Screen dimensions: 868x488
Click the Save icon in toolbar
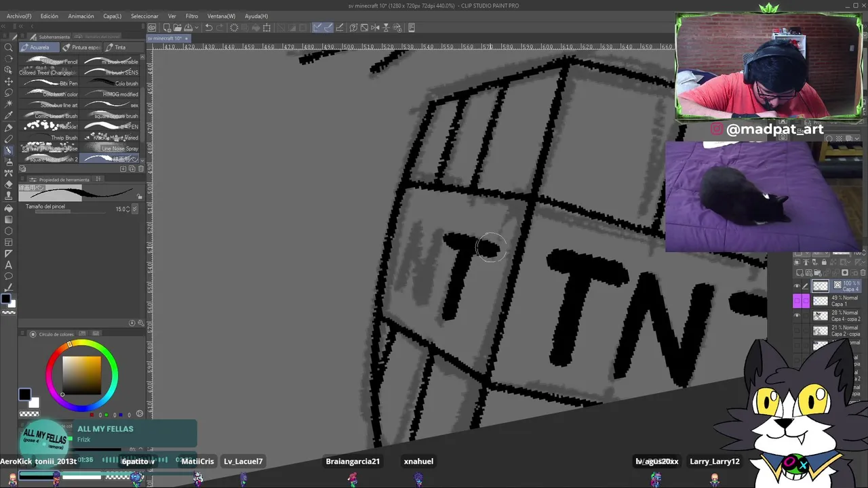click(188, 28)
